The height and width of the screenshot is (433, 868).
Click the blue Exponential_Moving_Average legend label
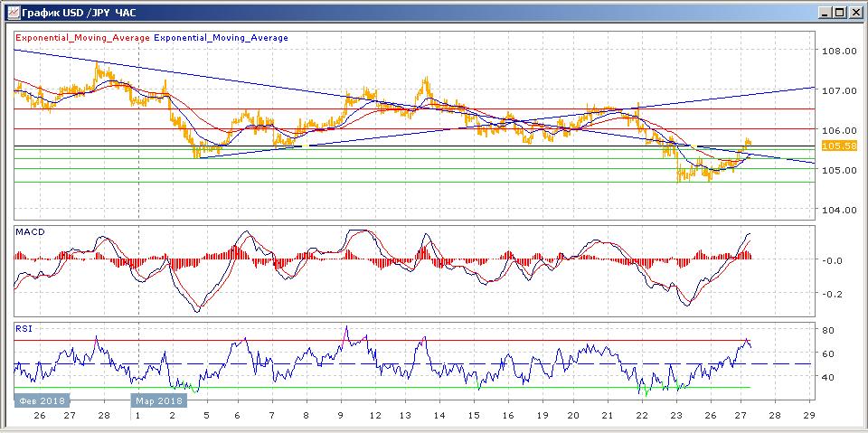click(x=222, y=38)
